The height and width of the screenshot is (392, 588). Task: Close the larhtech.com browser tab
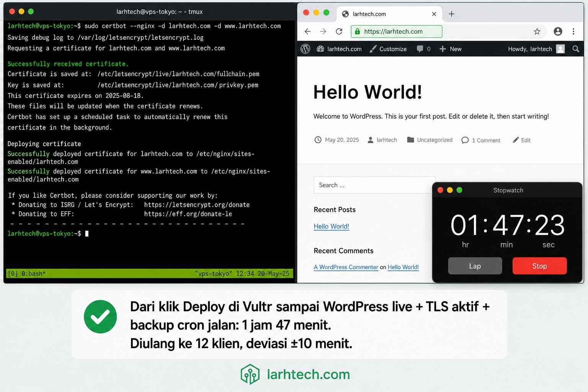[x=434, y=14]
